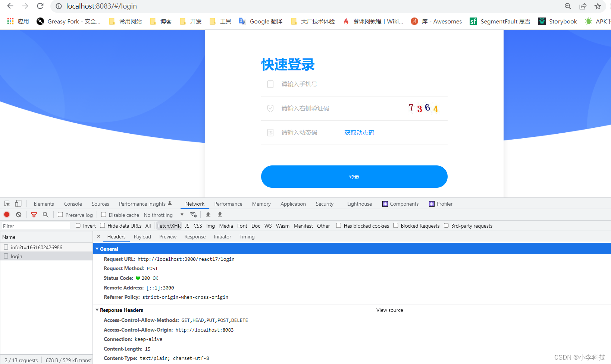
Task: Click the blue 登录 login button
Action: (x=354, y=177)
